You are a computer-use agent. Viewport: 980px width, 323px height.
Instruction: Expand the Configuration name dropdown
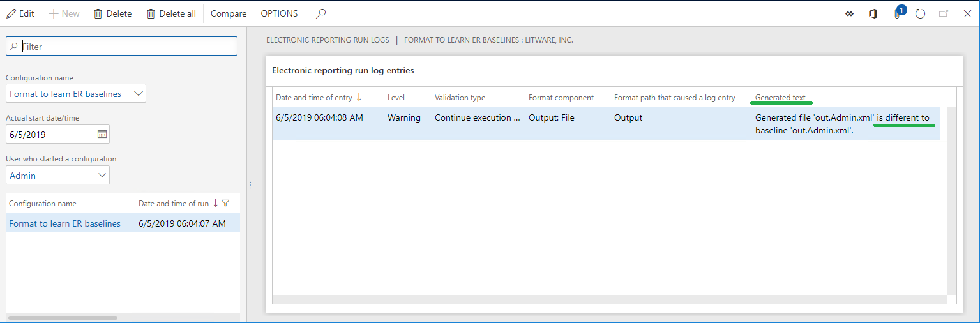[x=139, y=94]
